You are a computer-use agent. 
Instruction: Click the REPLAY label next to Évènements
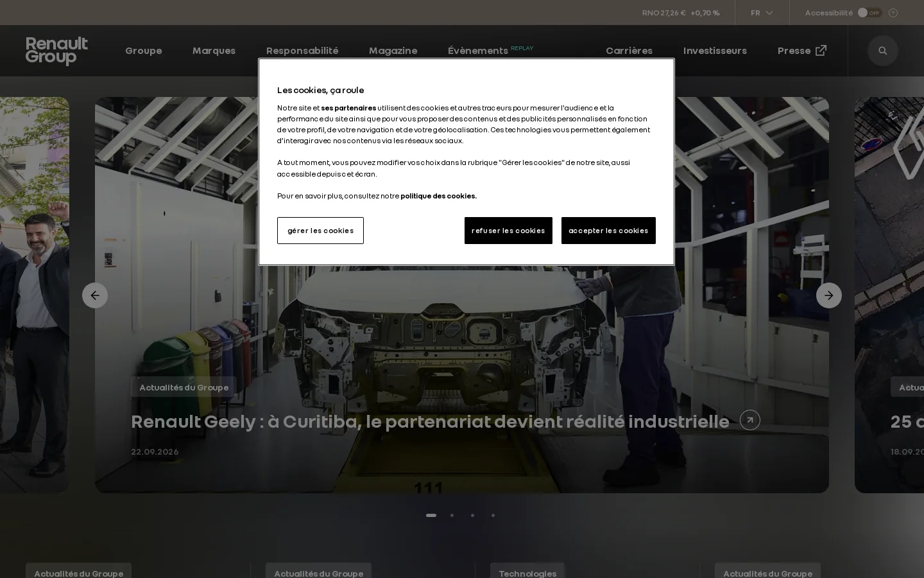(x=522, y=48)
